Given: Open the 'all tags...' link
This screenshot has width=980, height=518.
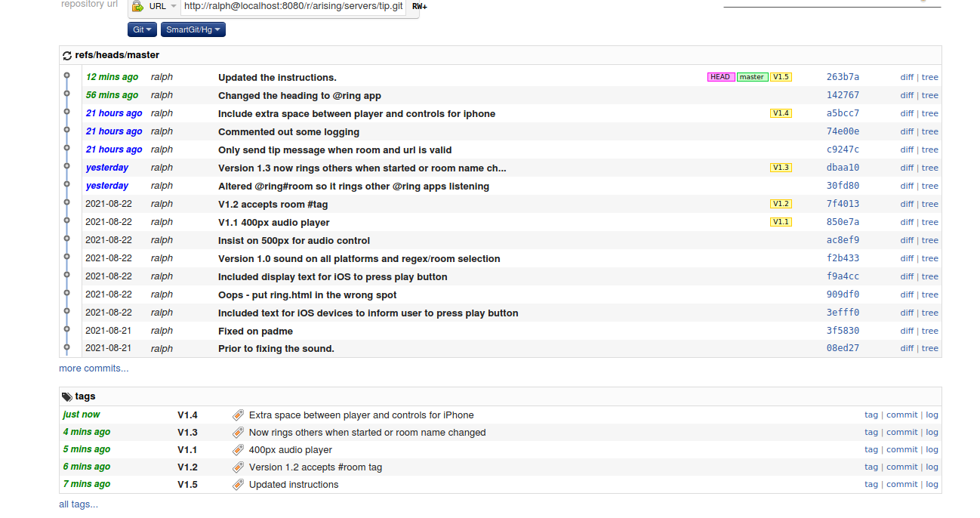Looking at the screenshot, I should click(79, 504).
